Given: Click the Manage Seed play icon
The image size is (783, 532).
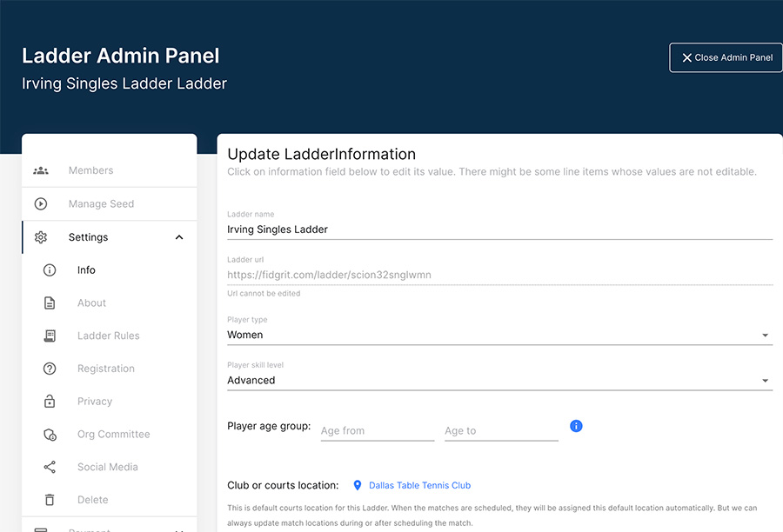Looking at the screenshot, I should pos(41,204).
